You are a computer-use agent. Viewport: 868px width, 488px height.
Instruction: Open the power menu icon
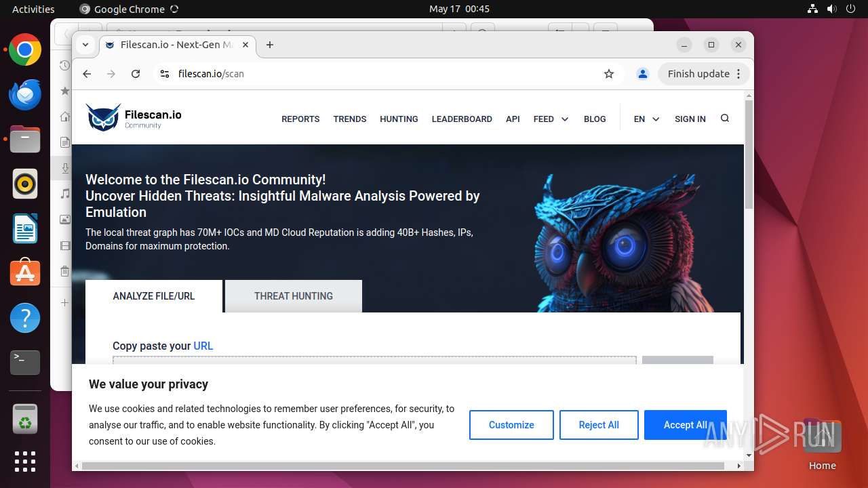(852, 9)
